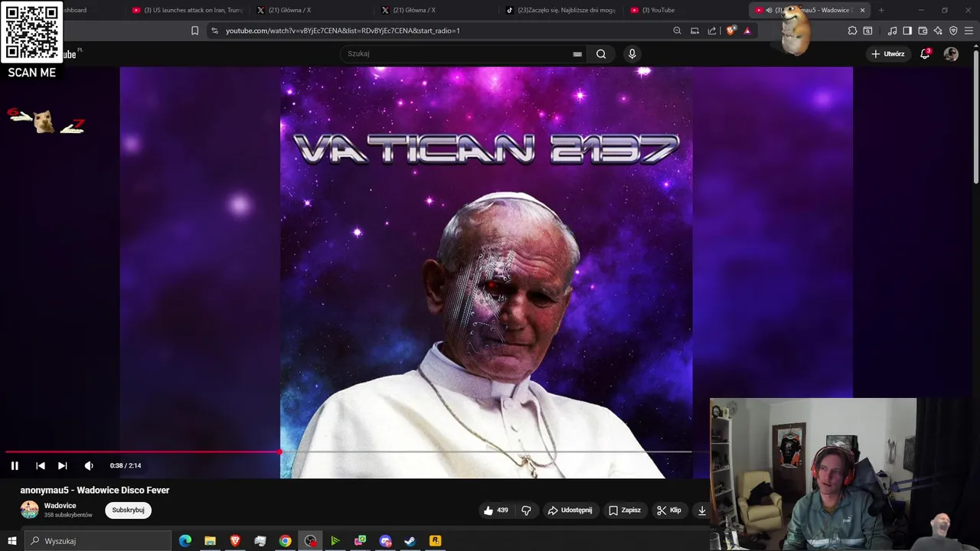Dislike the video with thumbs down
Screen dimensions: 980x551
coord(526,510)
